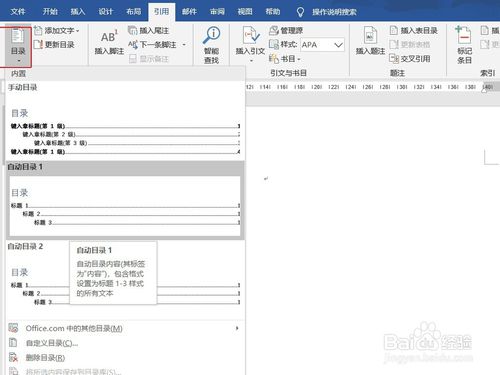Click the 插入尾注 endnote icon
The height and width of the screenshot is (375, 500).
pos(133,31)
